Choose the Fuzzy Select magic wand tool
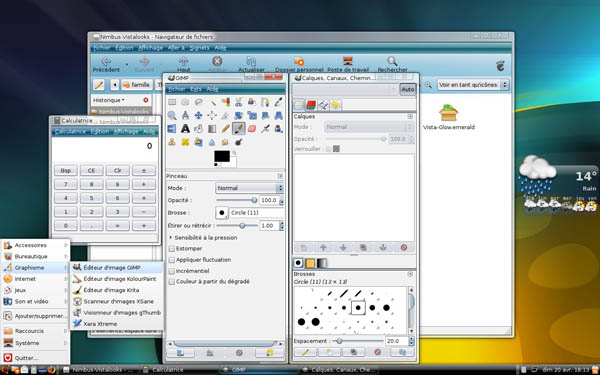The image size is (600, 375). click(x=212, y=102)
